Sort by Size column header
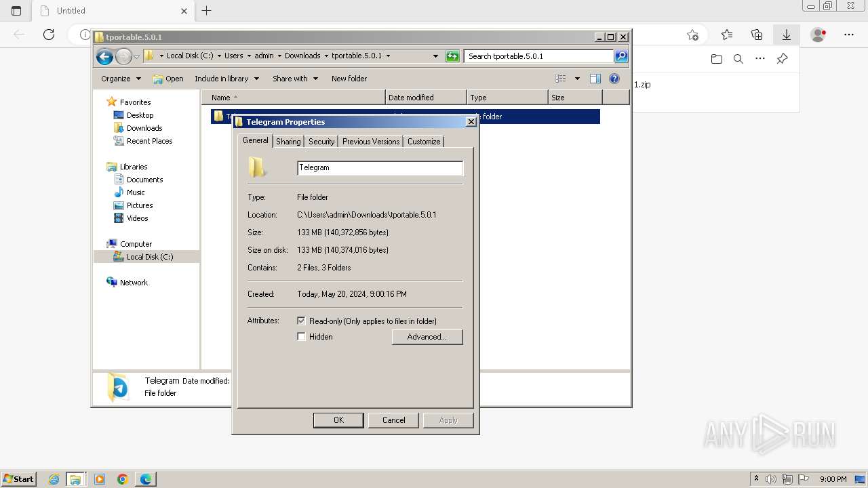This screenshot has height=488, width=868. [x=575, y=98]
